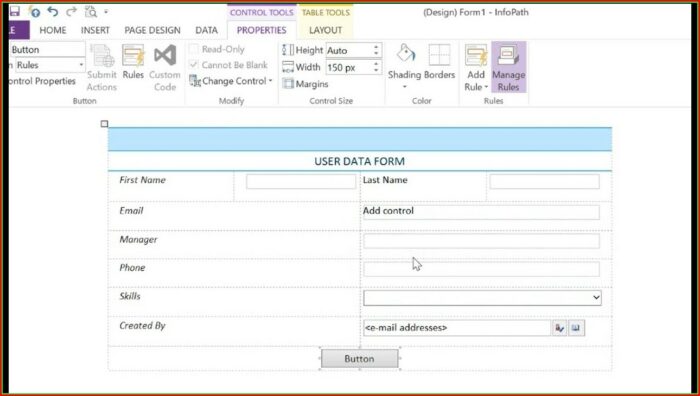
Task: Switch to the PAGE DESIGN tab
Action: [x=152, y=30]
